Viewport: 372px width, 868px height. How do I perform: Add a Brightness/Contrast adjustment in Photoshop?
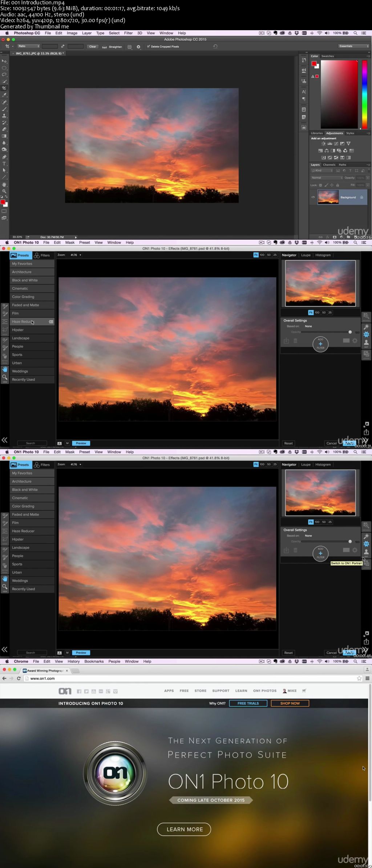(x=323, y=144)
